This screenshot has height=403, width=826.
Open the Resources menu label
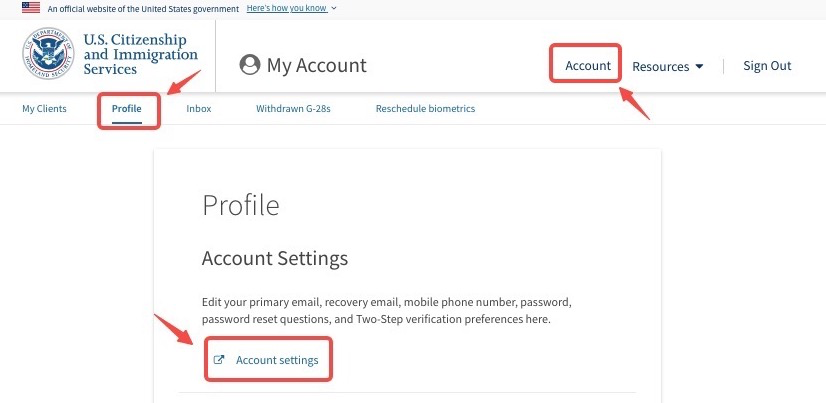click(x=660, y=67)
